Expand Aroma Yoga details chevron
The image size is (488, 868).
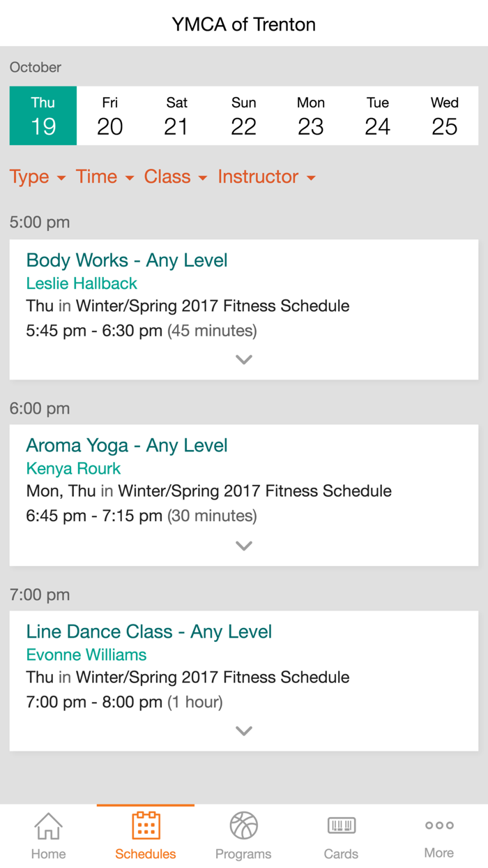[x=243, y=545]
